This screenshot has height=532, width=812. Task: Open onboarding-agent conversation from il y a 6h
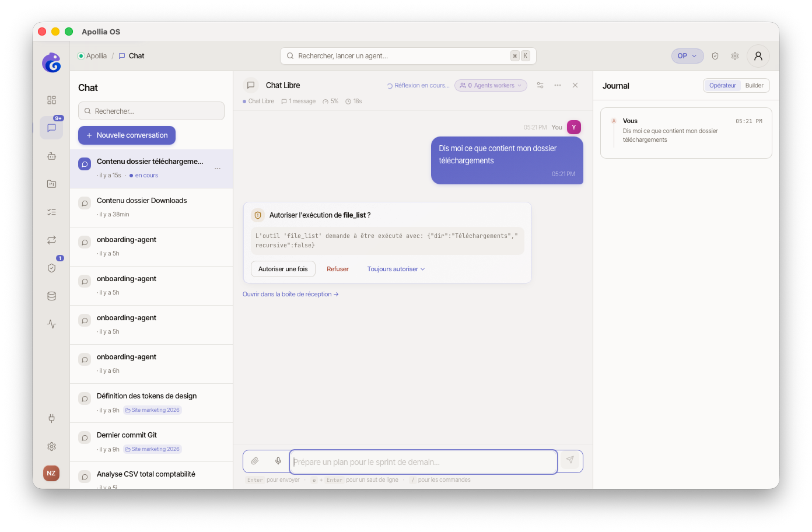point(151,364)
